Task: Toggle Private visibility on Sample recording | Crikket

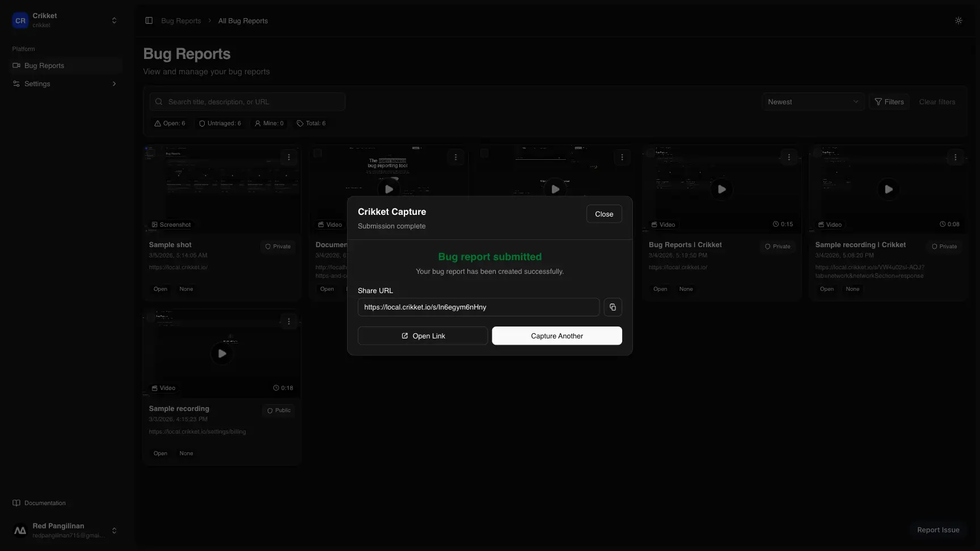Action: click(x=944, y=247)
